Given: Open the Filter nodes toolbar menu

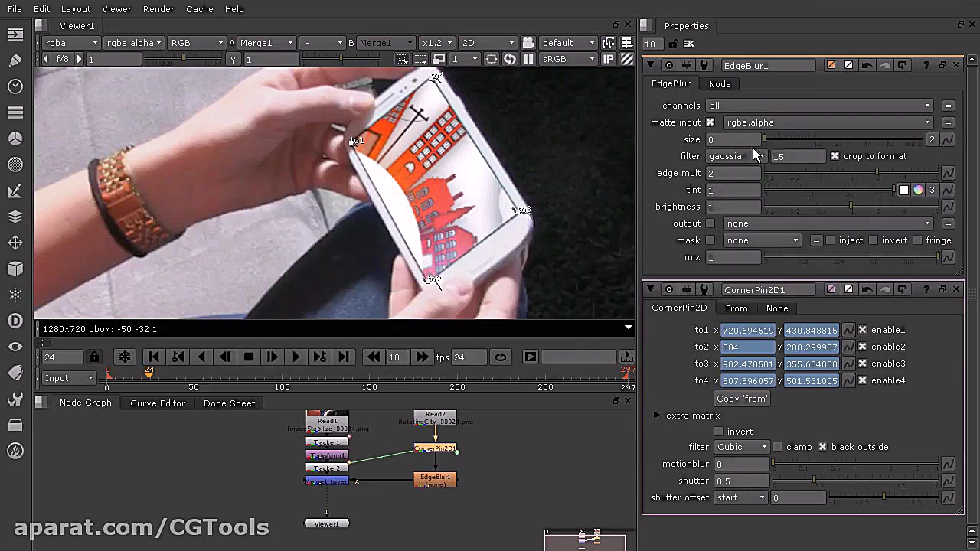Looking at the screenshot, I should [x=15, y=165].
